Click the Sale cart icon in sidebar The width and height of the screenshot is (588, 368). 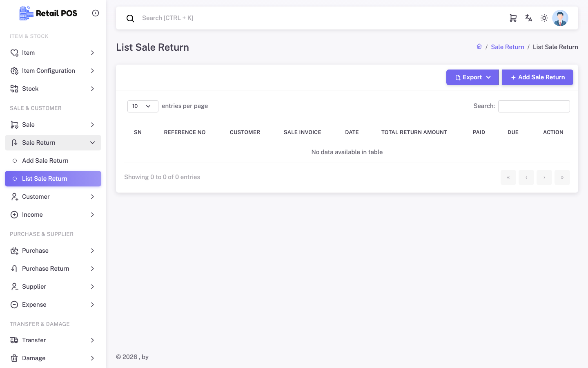[14, 125]
